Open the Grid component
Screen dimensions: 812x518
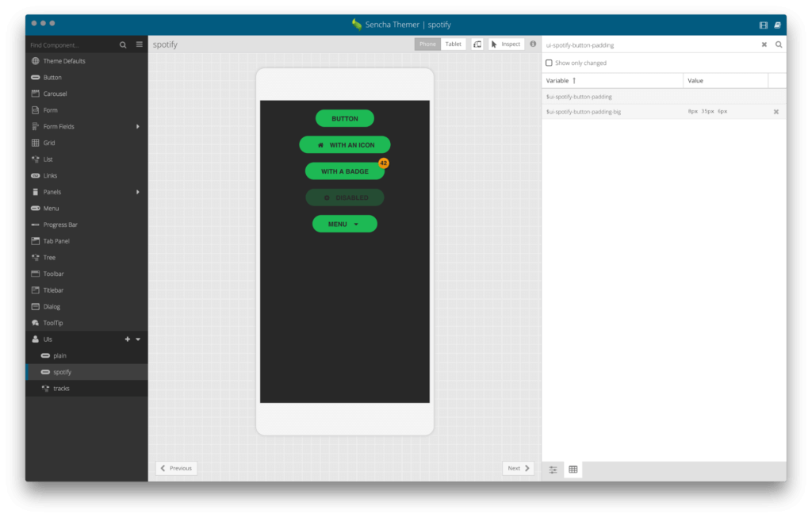[x=86, y=143]
